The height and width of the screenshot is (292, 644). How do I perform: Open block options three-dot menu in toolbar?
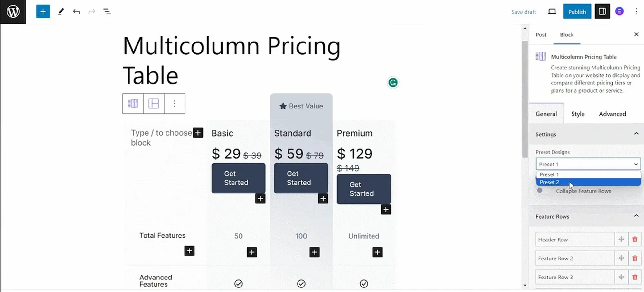(x=175, y=104)
